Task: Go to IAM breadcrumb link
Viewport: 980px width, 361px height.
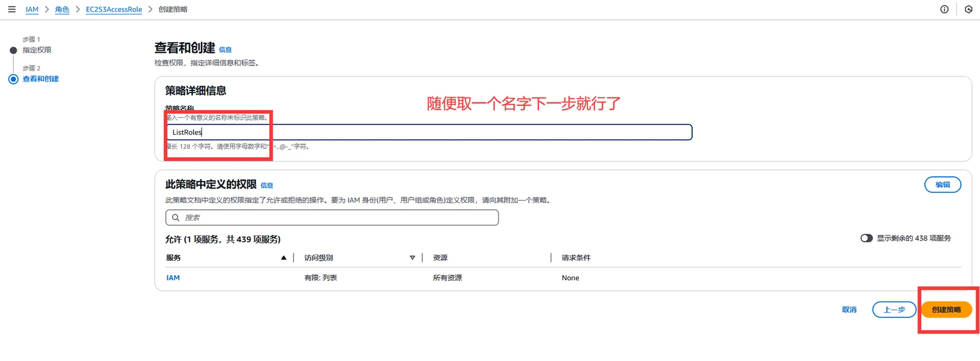Action: 32,9
